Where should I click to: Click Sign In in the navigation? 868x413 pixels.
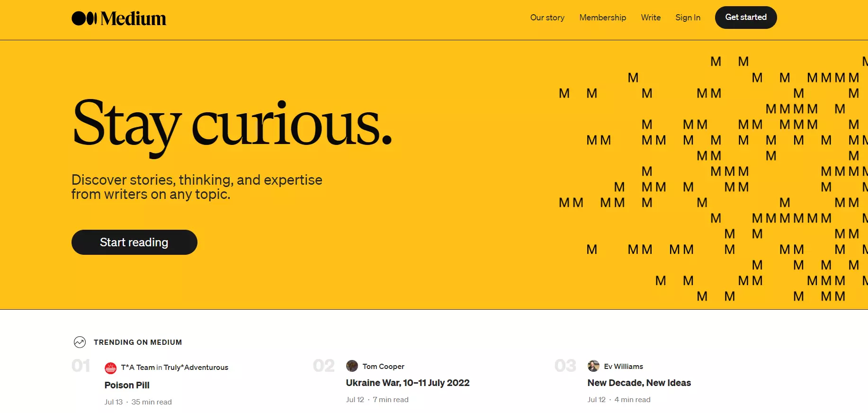[x=688, y=18]
